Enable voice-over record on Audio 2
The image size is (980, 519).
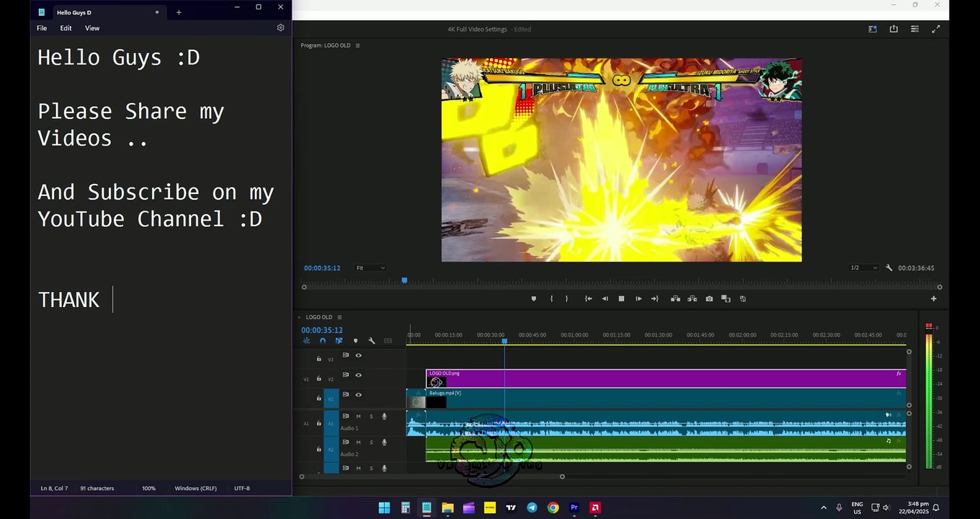(384, 442)
